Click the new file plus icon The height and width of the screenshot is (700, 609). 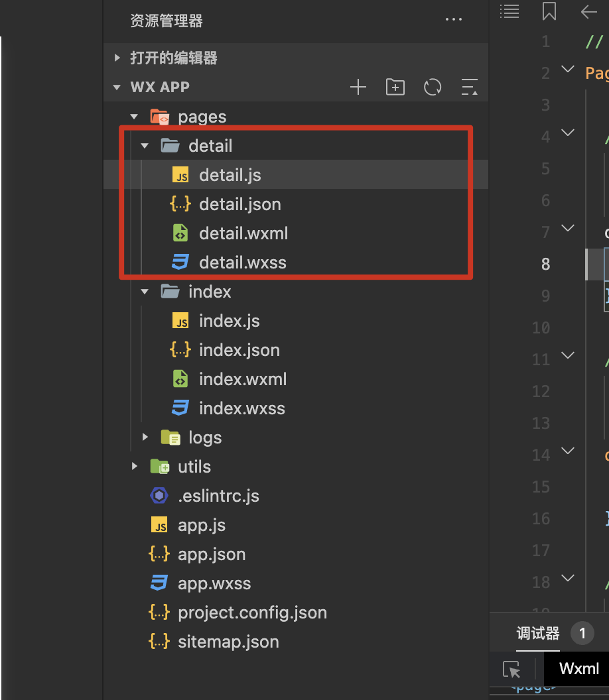358,87
